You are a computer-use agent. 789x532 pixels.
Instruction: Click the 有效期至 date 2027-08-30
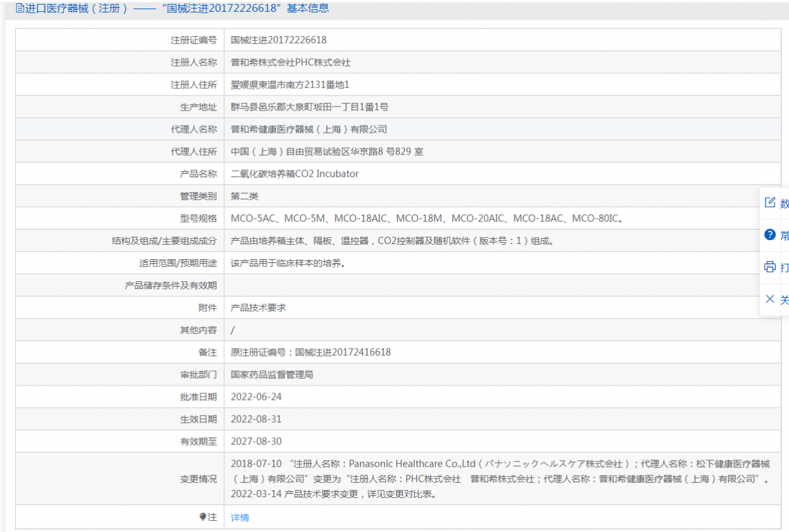point(258,441)
